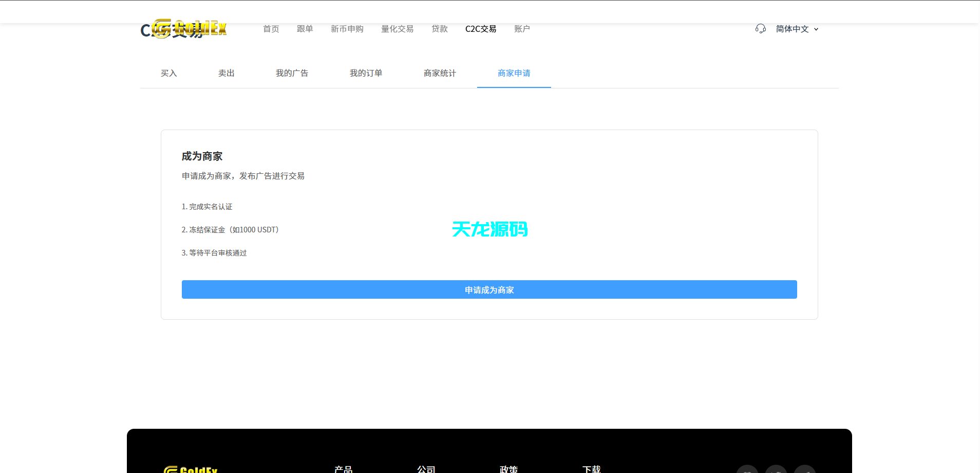The width and height of the screenshot is (980, 473).
Task: Switch to the 卖出 tab
Action: pyautogui.click(x=226, y=73)
